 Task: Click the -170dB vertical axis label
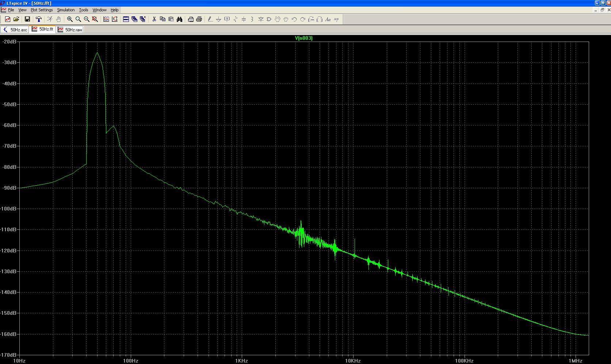click(x=9, y=355)
